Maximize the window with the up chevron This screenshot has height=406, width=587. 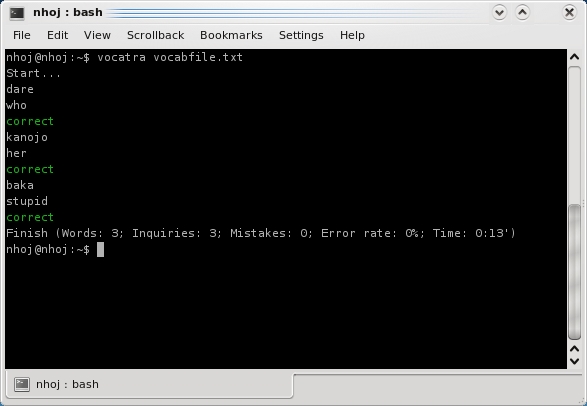[x=523, y=13]
